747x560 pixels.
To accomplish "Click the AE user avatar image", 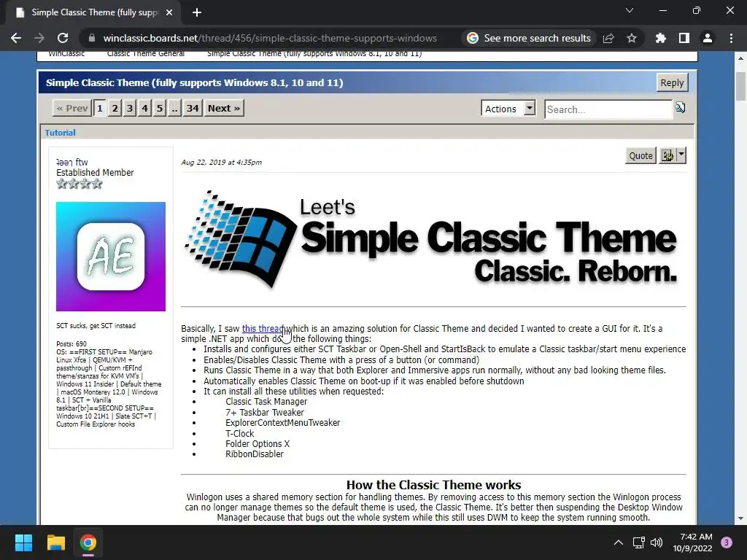I will (111, 256).
